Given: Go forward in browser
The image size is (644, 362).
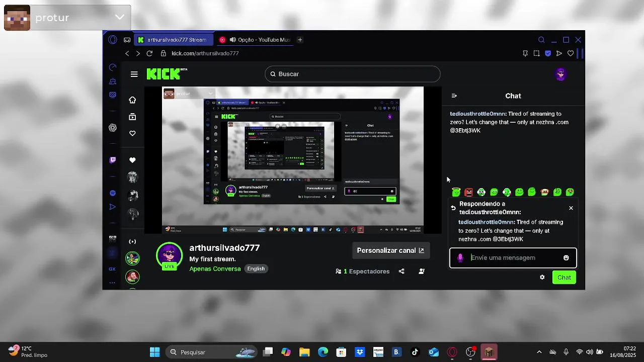Looking at the screenshot, I should coord(138,53).
